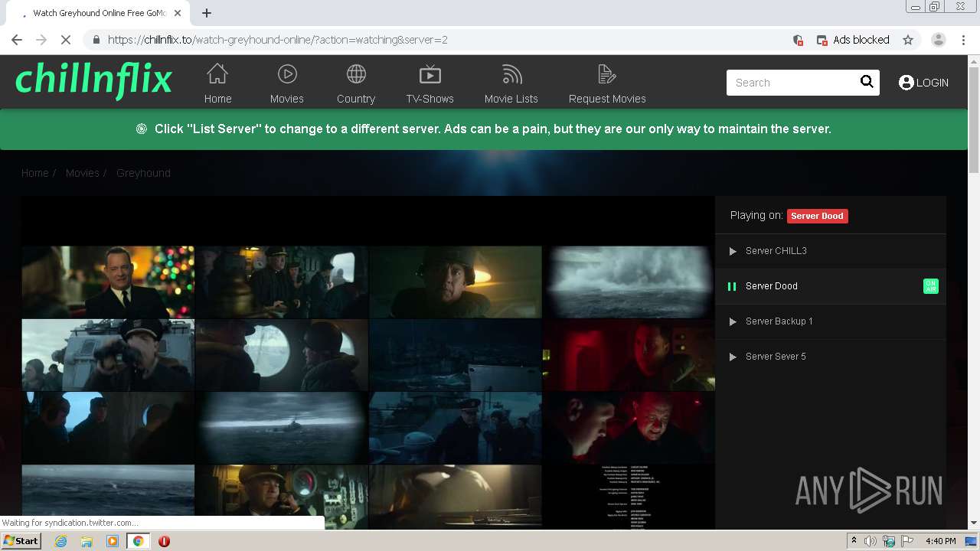Screen dimensions: 980x551
Task: Click the site lock icon
Action: [x=96, y=40]
